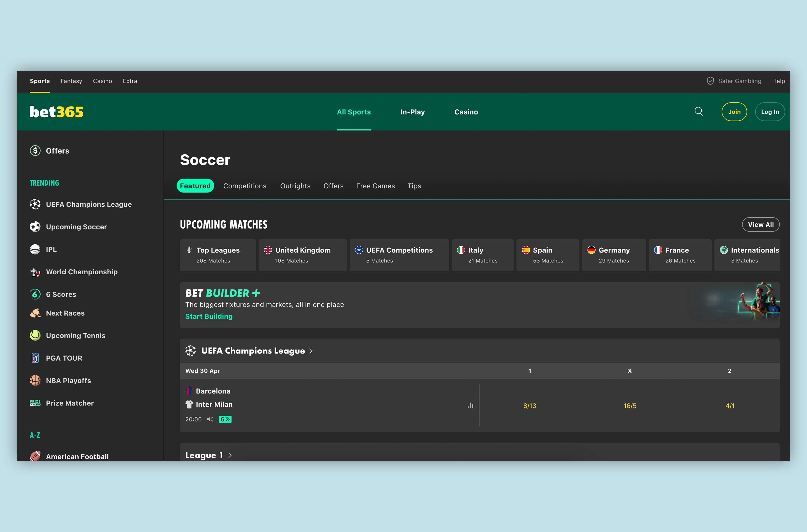Open Start Building under Bet Builder
Screen dimensions: 807x532
(x=209, y=316)
